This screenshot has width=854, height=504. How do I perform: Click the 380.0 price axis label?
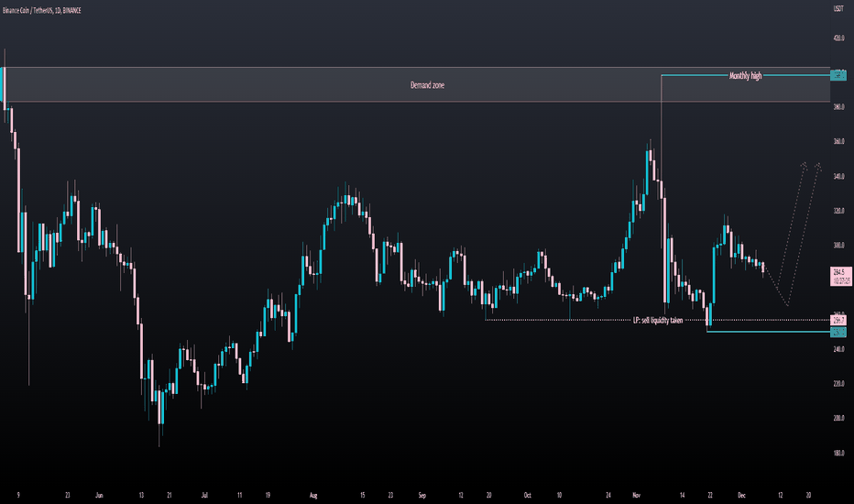[x=838, y=107]
